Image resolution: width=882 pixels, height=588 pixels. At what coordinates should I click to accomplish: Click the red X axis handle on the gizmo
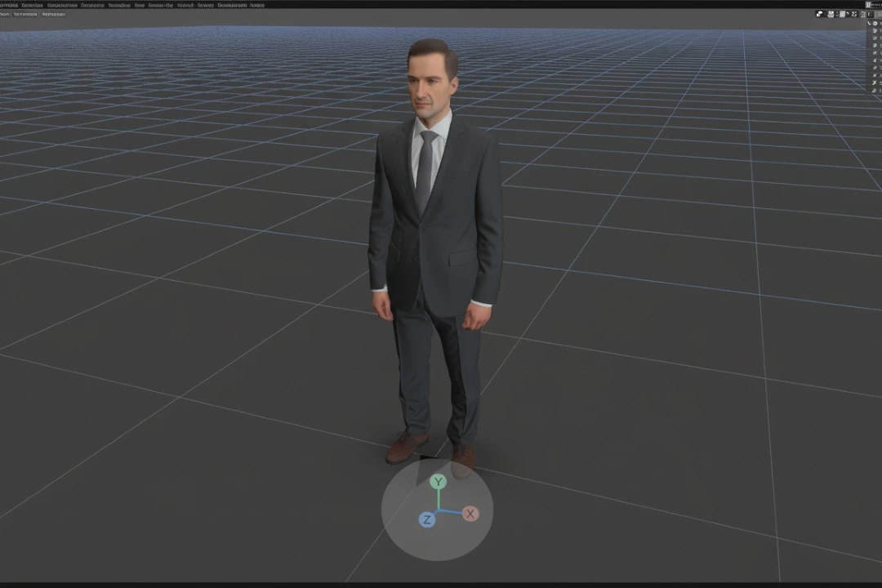point(470,514)
